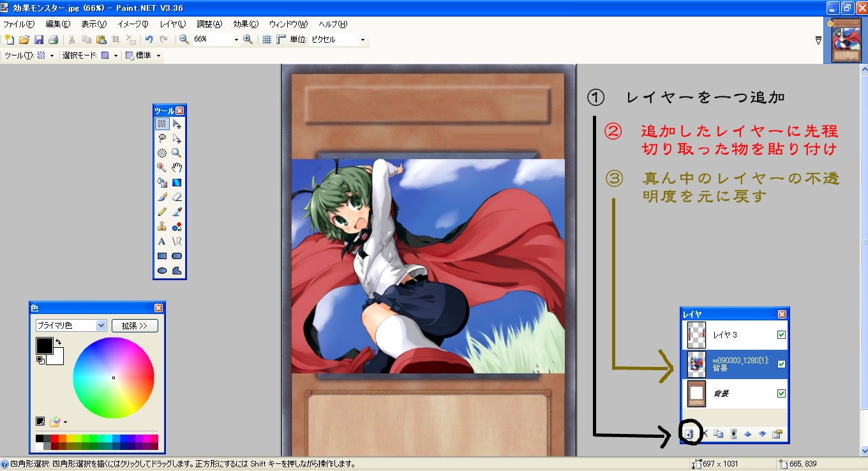Select the Rectangle shape tool
The image size is (868, 471).
(x=162, y=256)
